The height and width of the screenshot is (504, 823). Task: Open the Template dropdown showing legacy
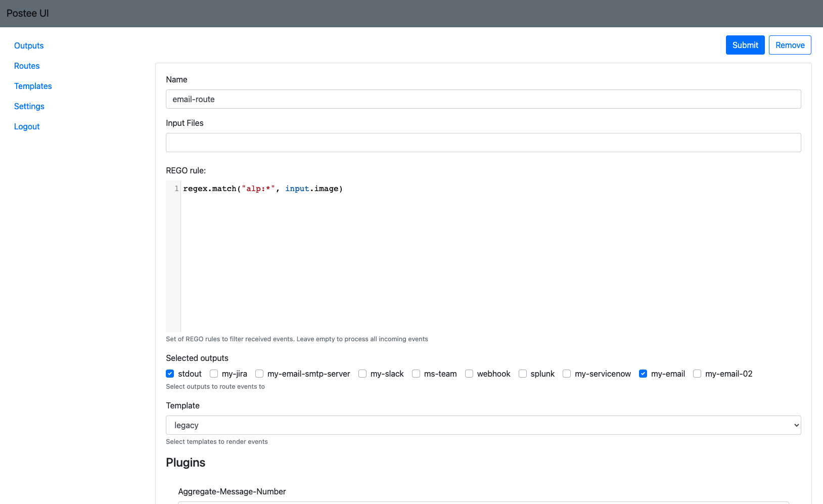click(483, 425)
